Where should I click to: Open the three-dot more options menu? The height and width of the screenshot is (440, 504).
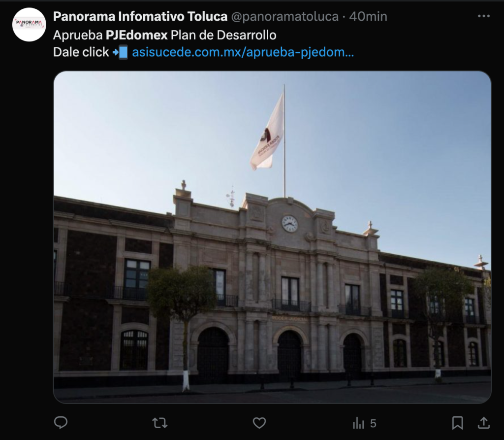[x=483, y=16]
